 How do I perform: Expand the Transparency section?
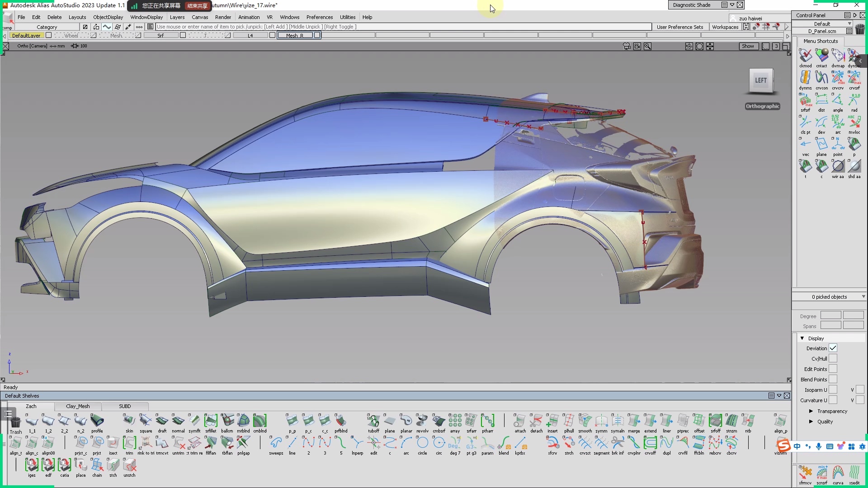pyautogui.click(x=811, y=411)
